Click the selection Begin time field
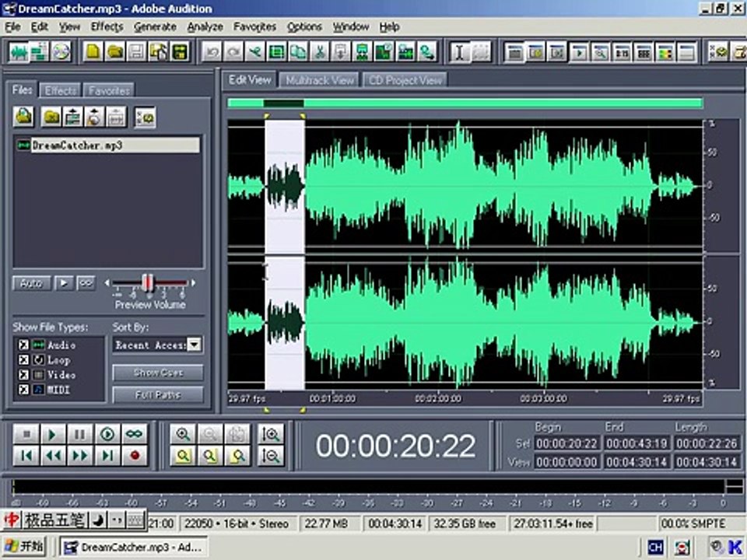 (567, 444)
